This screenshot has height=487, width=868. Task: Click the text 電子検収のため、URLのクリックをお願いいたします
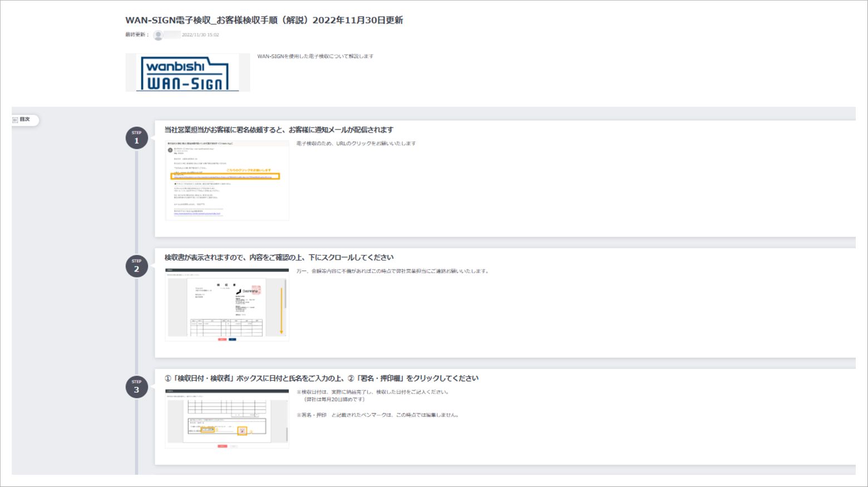click(356, 144)
